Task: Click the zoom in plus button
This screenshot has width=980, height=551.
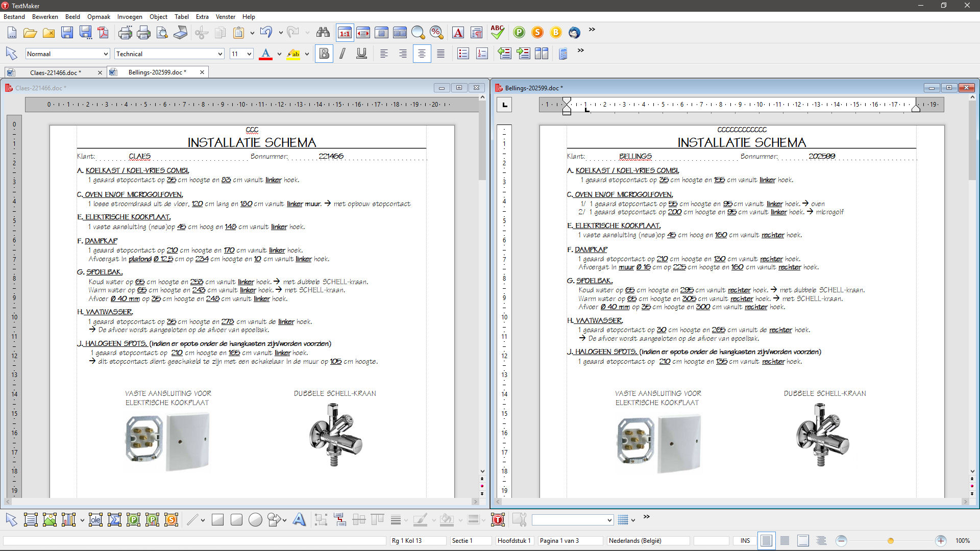Action: pyautogui.click(x=940, y=540)
